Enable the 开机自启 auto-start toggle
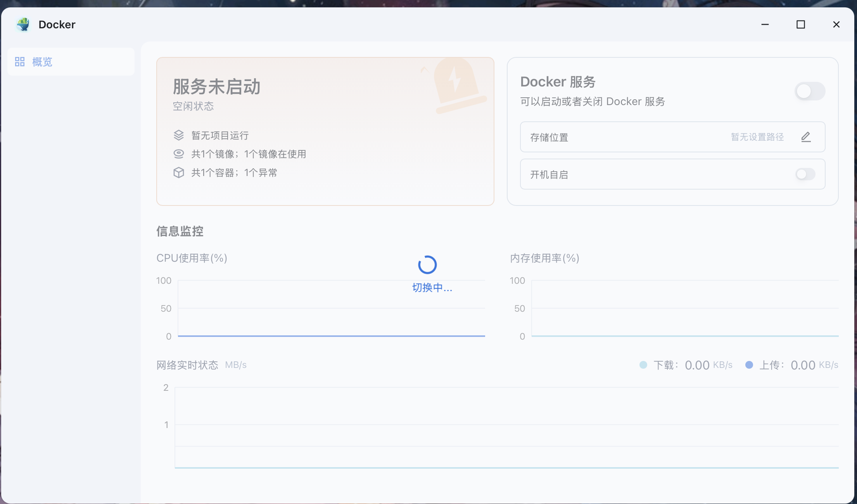The width and height of the screenshot is (857, 504). pos(805,174)
